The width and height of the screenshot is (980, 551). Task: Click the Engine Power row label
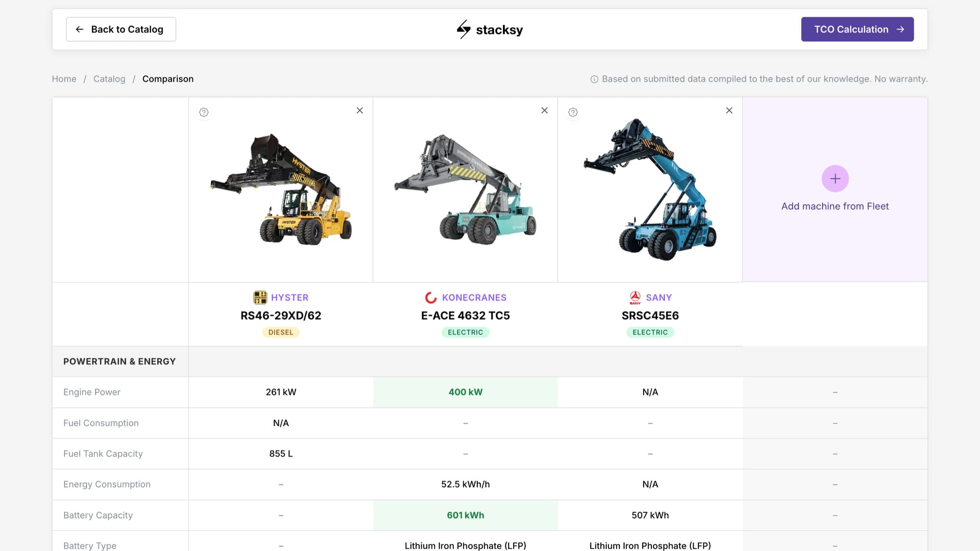92,392
